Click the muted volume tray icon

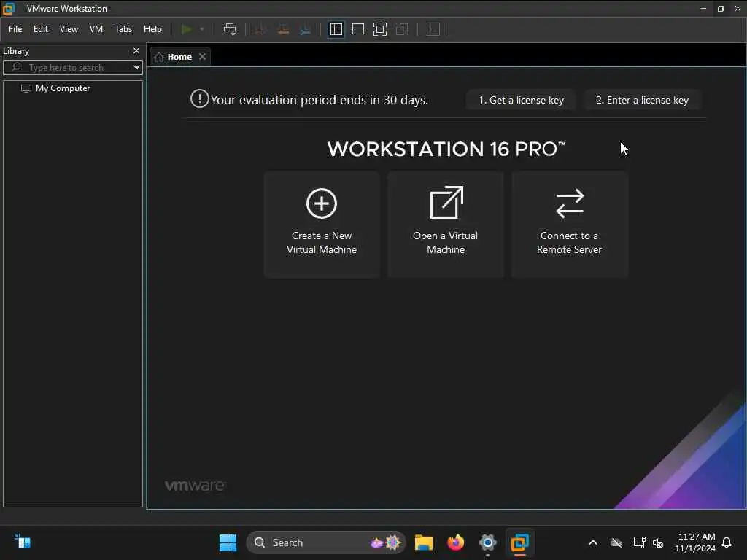[658, 542]
